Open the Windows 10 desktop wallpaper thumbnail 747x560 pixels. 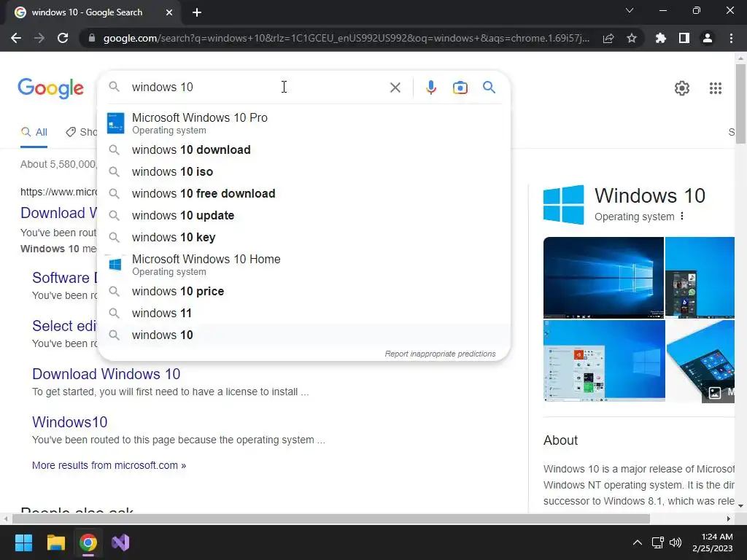point(603,278)
